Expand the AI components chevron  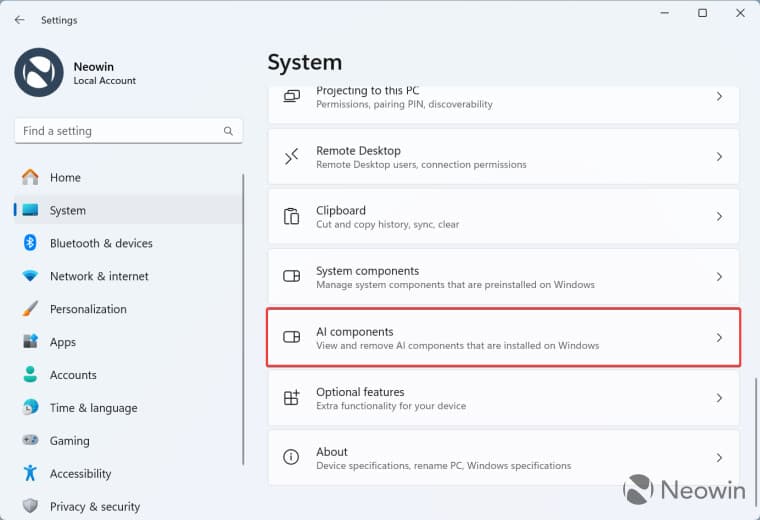(719, 338)
